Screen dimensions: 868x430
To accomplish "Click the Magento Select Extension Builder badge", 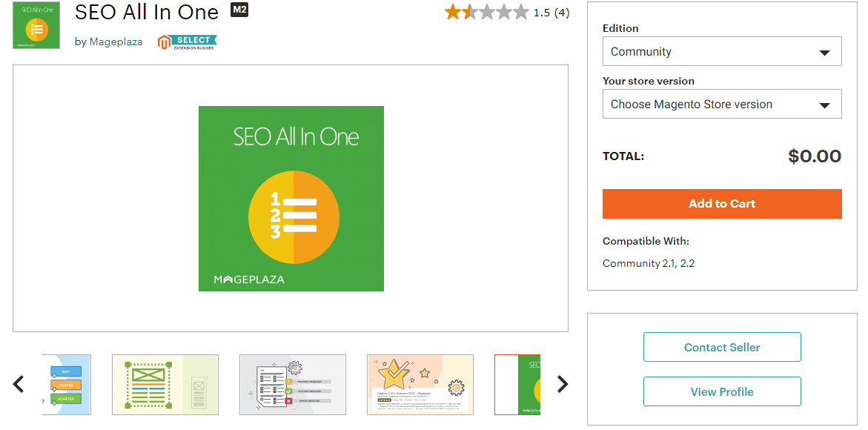I will click(187, 42).
